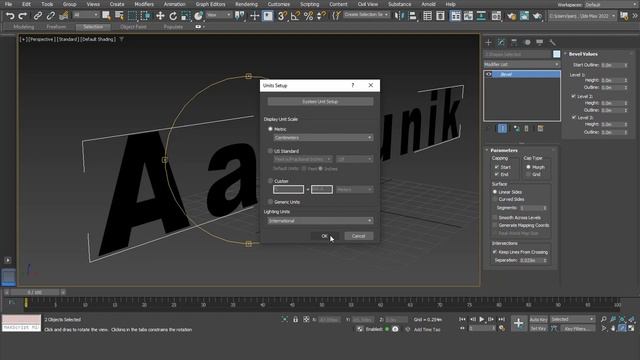Viewport: 640px width, 360px height.
Task: Click the Align tool icon
Action: click(412, 16)
